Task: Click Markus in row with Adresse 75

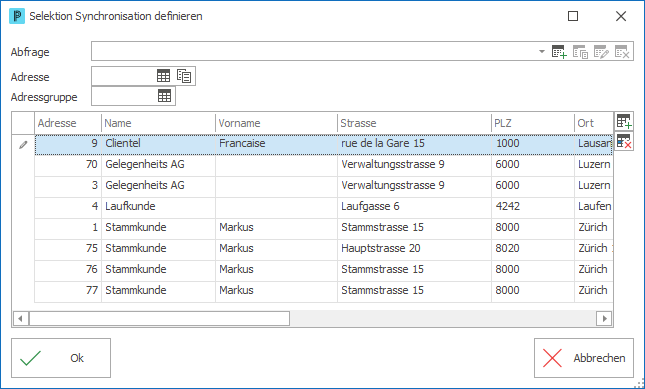Action: (x=276, y=248)
